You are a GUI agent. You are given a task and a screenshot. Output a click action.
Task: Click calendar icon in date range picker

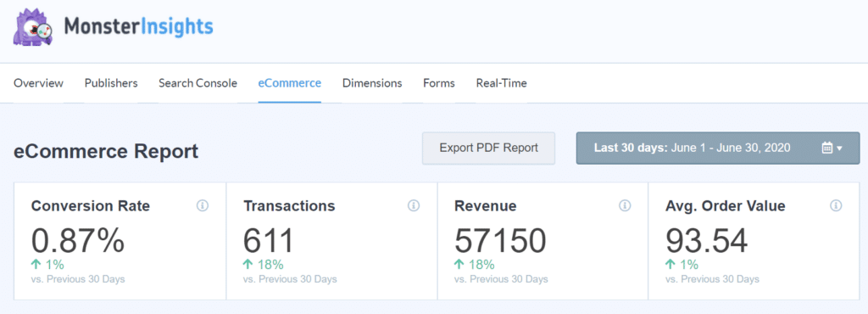pos(827,148)
